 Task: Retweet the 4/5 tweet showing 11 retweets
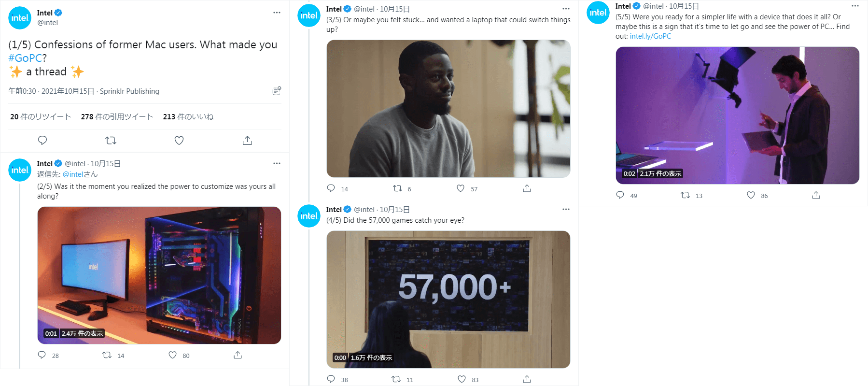click(x=396, y=379)
